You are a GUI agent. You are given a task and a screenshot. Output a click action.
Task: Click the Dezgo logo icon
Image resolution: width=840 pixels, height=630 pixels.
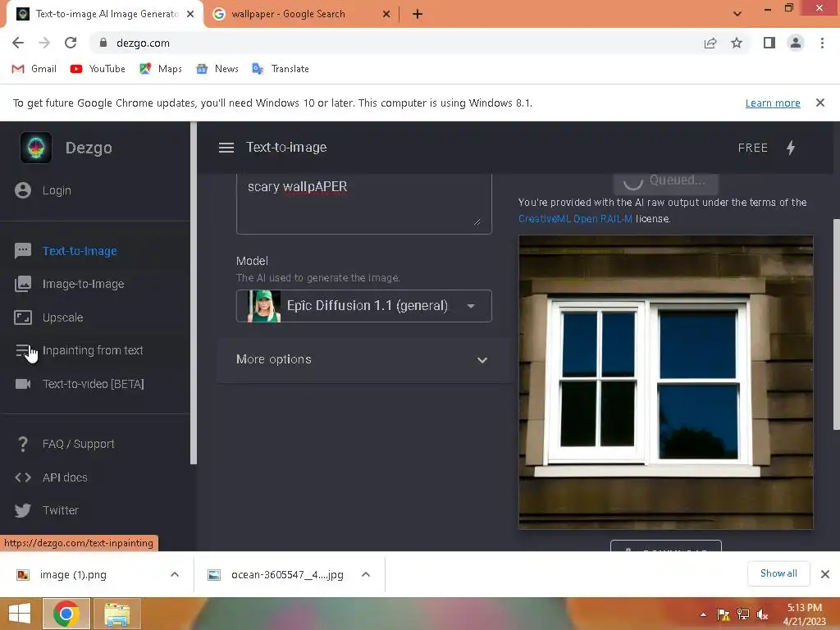point(36,148)
